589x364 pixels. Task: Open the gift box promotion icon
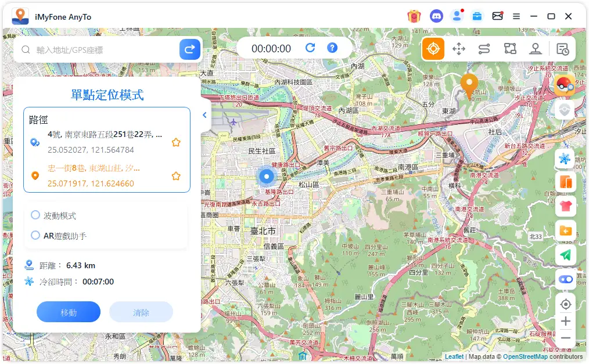[414, 16]
